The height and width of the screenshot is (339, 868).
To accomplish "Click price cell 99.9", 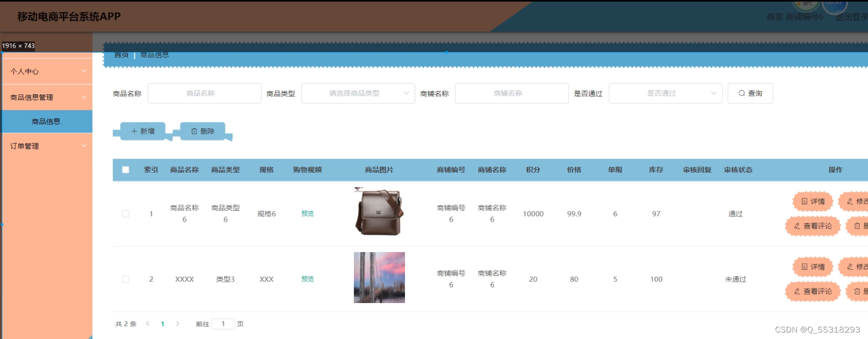I will [x=574, y=214].
